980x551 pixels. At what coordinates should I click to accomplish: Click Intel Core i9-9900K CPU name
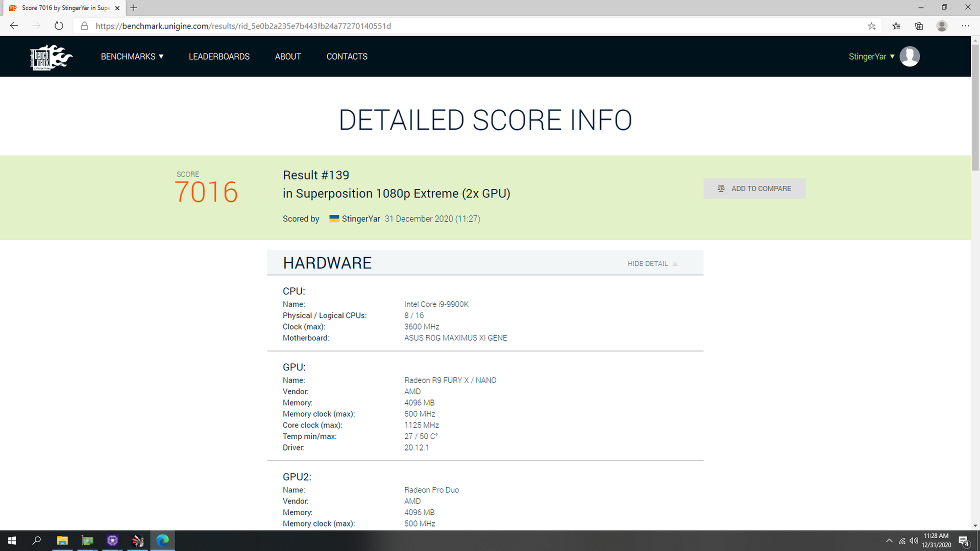pos(436,305)
